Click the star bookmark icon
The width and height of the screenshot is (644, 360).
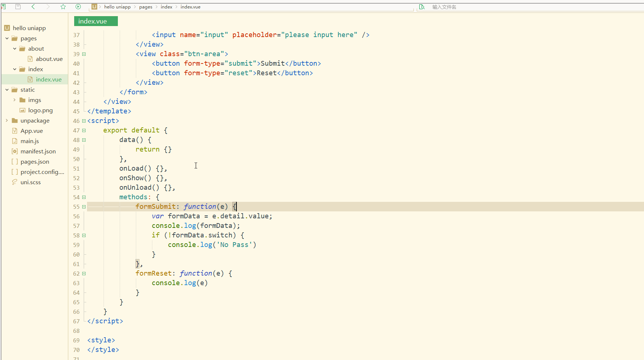click(63, 7)
